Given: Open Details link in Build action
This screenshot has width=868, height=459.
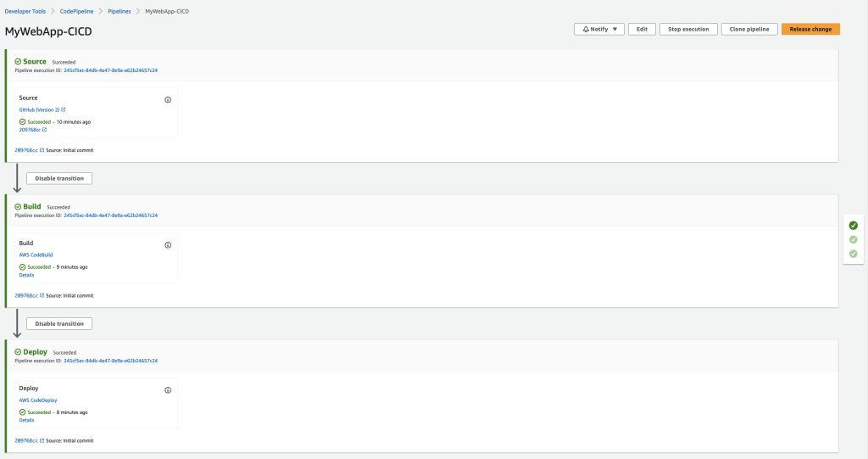Looking at the screenshot, I should (x=26, y=275).
